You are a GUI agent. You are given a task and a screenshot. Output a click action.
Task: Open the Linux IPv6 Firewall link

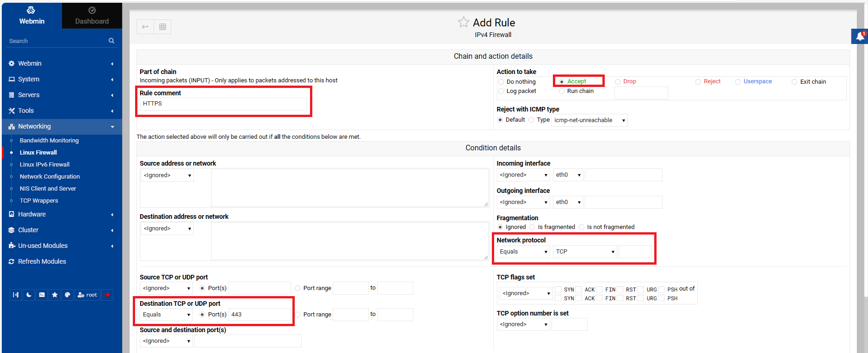click(44, 164)
